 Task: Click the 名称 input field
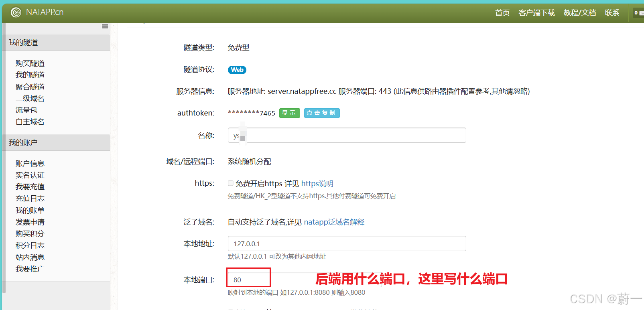click(347, 135)
